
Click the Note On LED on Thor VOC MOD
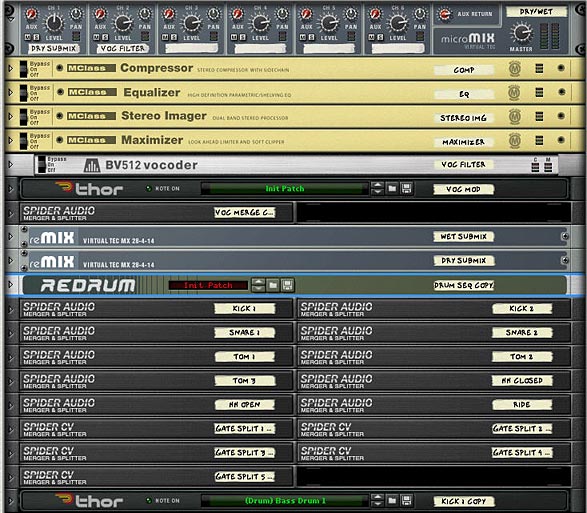point(149,188)
